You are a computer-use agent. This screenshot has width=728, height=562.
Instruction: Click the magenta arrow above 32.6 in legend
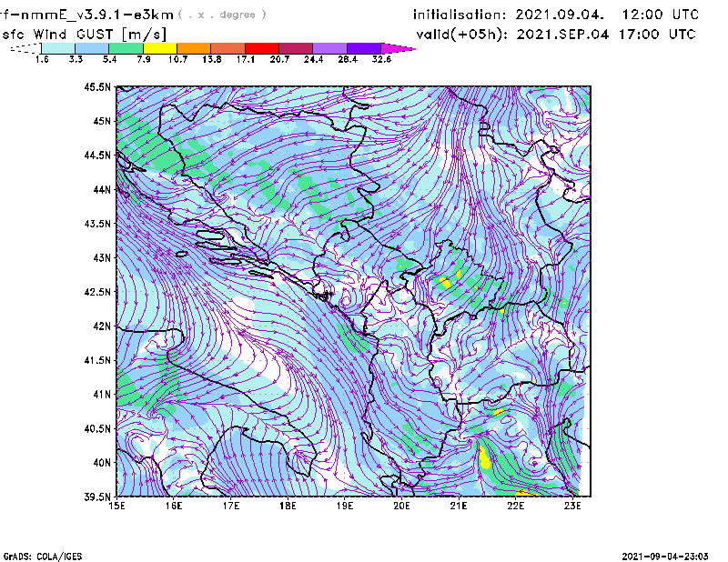click(398, 48)
